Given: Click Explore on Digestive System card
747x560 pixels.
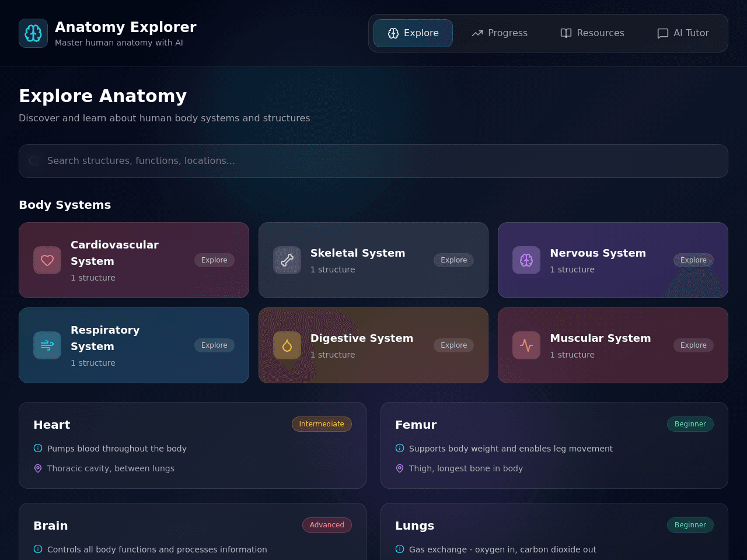Looking at the screenshot, I should 453,345.
